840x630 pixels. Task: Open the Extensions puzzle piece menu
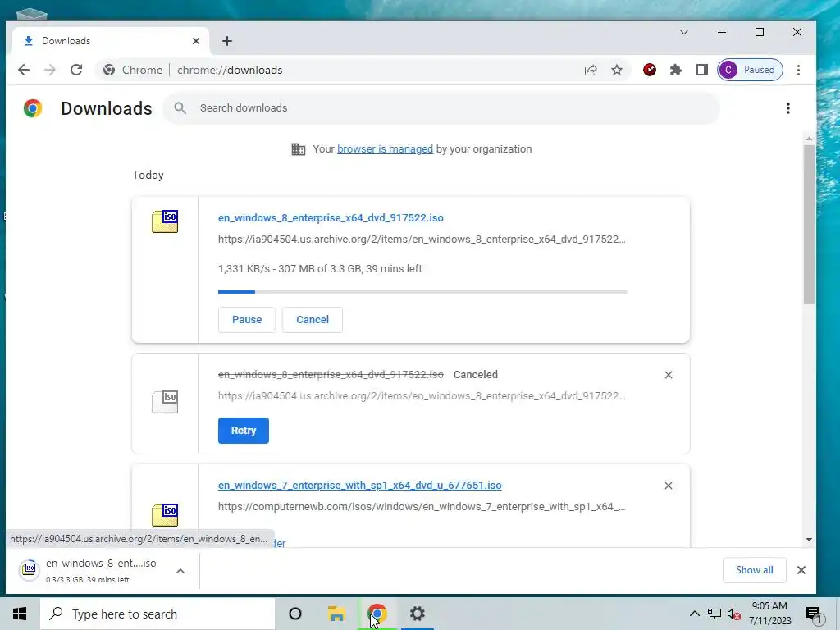click(676, 70)
